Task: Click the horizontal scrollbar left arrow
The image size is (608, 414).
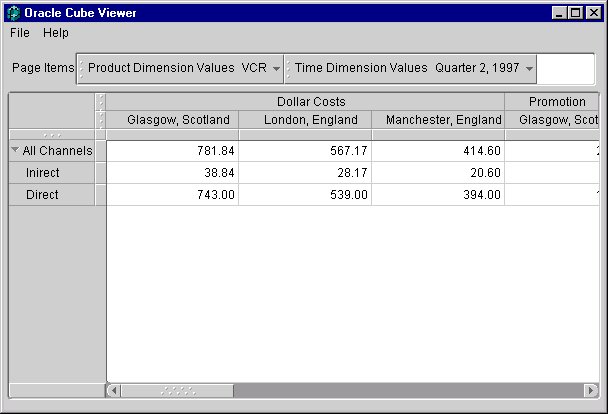Action: point(114,390)
